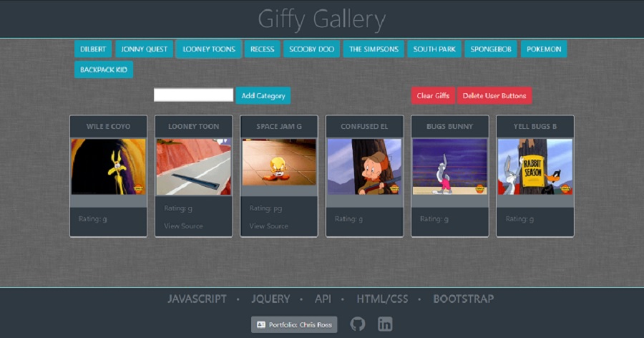Click the API footer text
644x338 pixels.
click(x=323, y=299)
